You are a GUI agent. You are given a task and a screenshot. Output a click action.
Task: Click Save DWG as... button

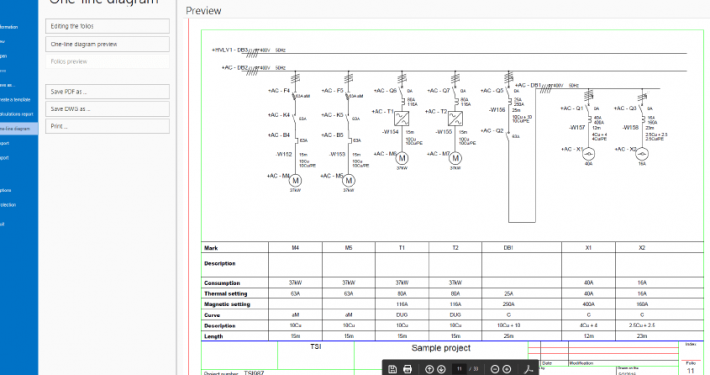(107, 109)
